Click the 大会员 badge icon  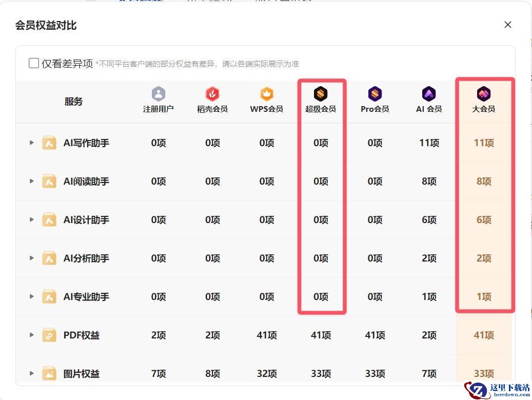click(483, 94)
